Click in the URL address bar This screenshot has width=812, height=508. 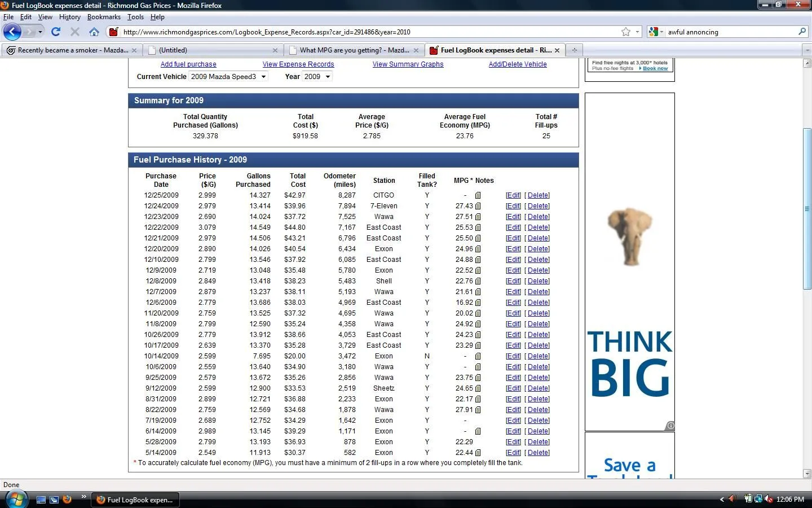pos(367,32)
